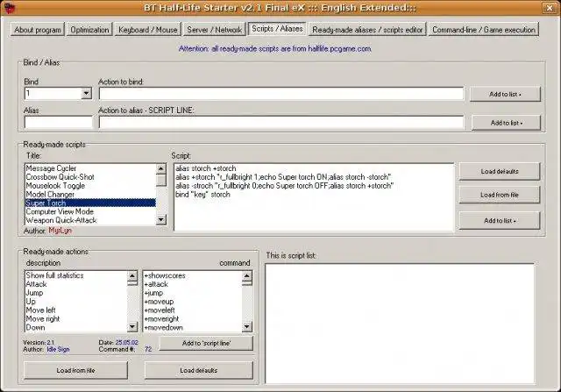Add the bind action to list
The height and width of the screenshot is (392, 561).
505,94
